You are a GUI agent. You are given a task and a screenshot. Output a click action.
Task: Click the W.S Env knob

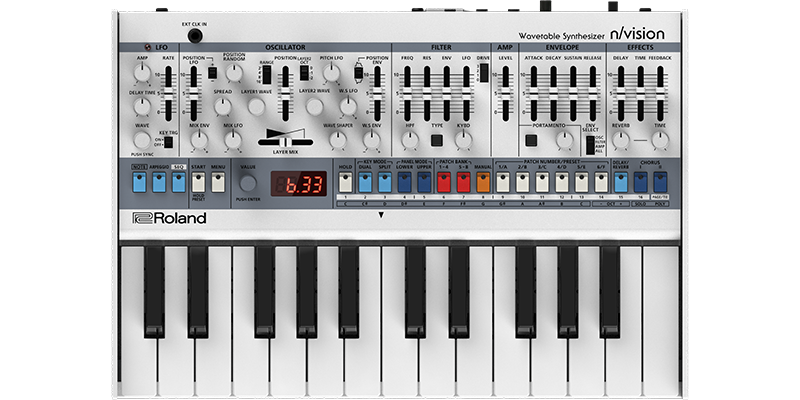pyautogui.click(x=372, y=140)
